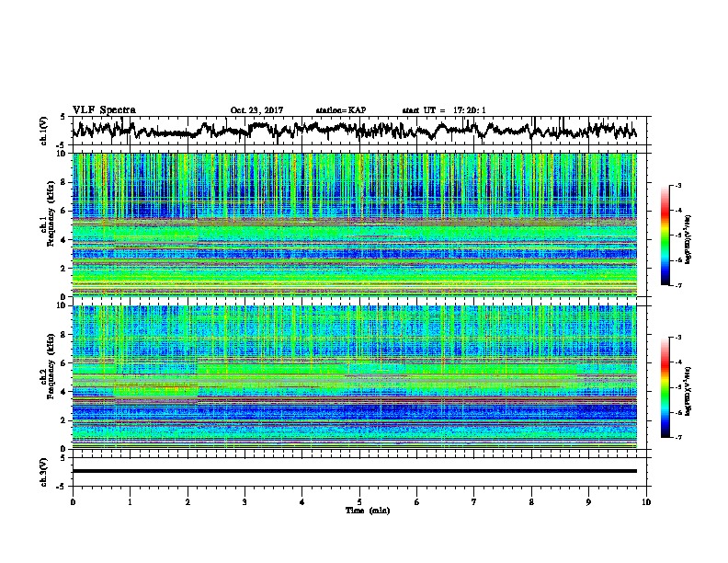The width and height of the screenshot is (728, 563).
Task: Click the "Time (min)" x-axis label
Action: 368,511
